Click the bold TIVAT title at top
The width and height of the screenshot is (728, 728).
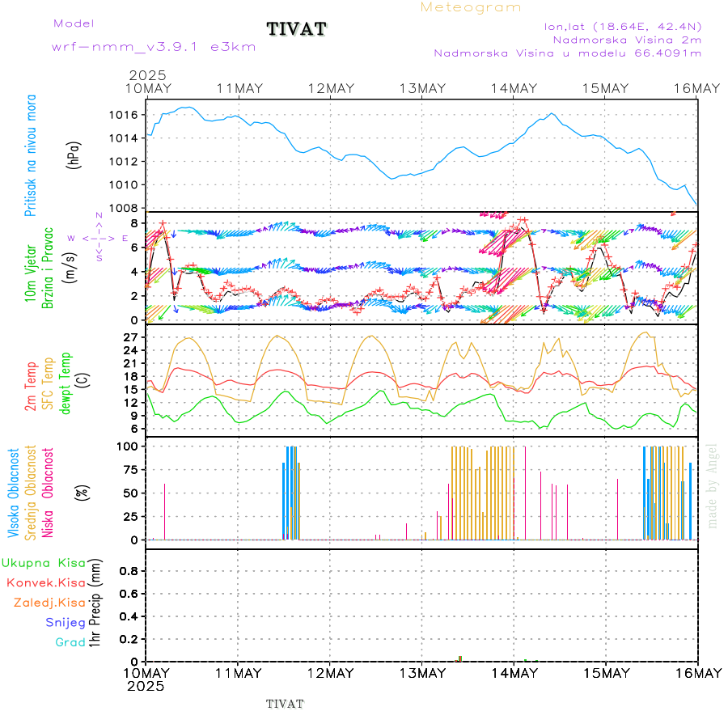pyautogui.click(x=297, y=29)
